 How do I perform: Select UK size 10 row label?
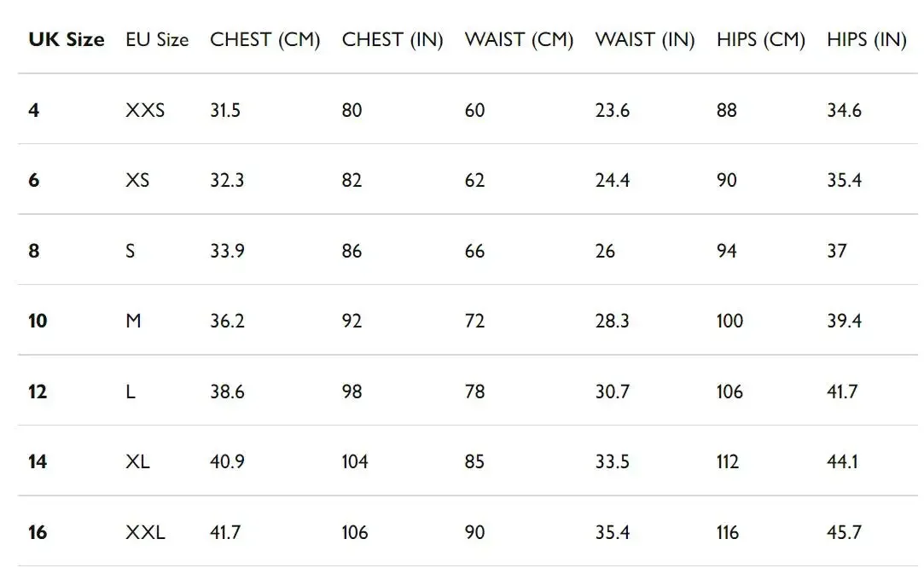[x=38, y=322]
